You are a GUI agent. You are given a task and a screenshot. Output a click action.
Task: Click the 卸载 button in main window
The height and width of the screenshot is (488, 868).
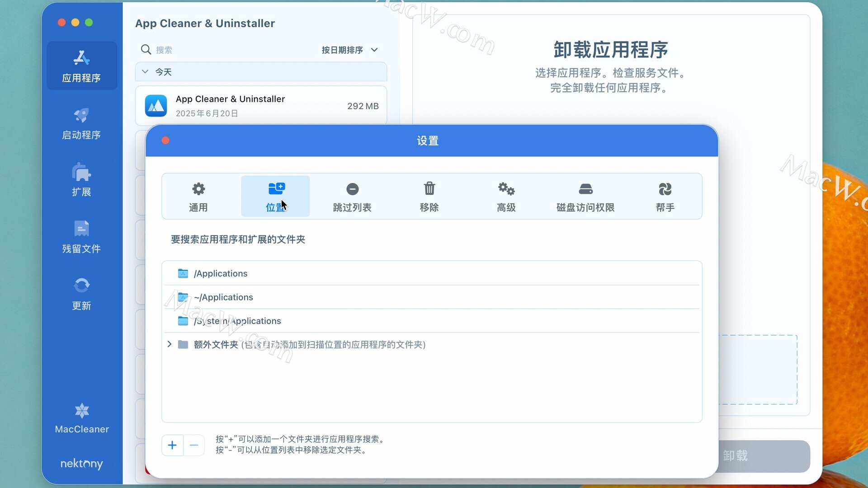click(x=764, y=456)
